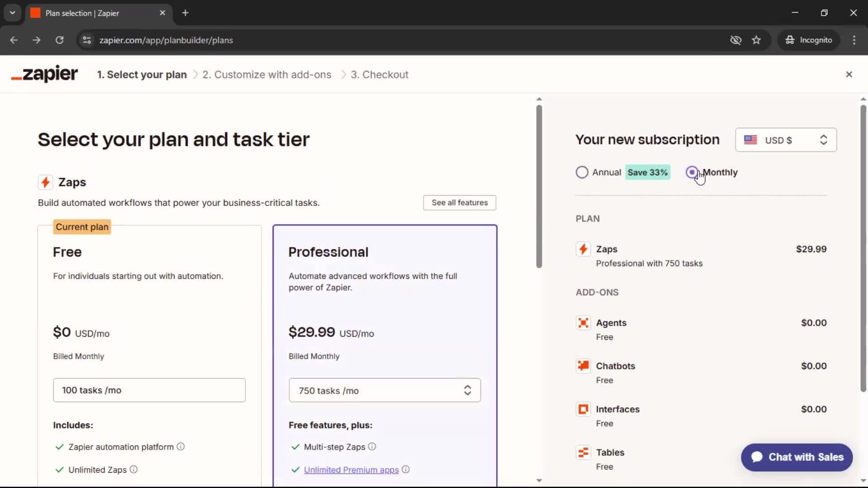This screenshot has width=868, height=488.
Task: Click the $0 USD/mo Free price
Action: [81, 332]
